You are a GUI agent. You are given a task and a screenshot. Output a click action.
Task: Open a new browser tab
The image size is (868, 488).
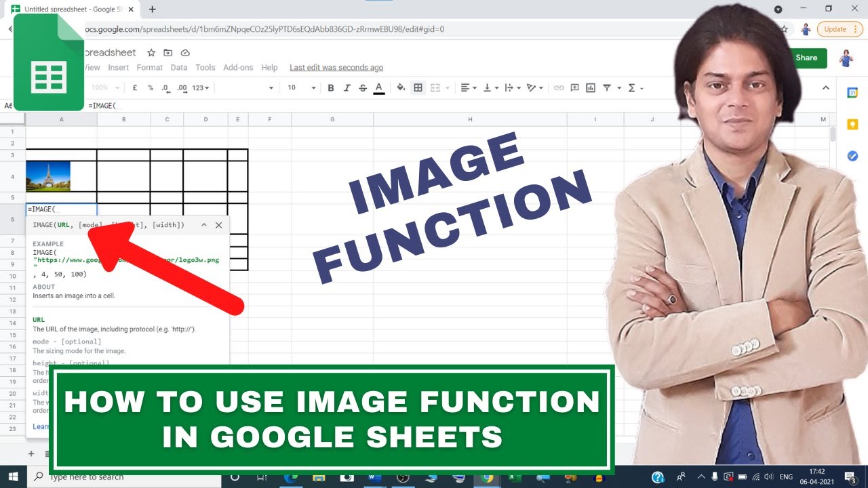click(152, 9)
